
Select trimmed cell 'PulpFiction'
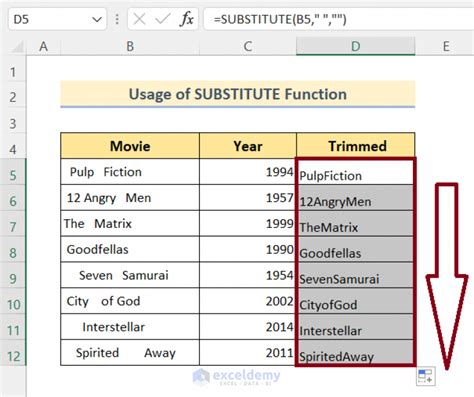[x=356, y=172]
